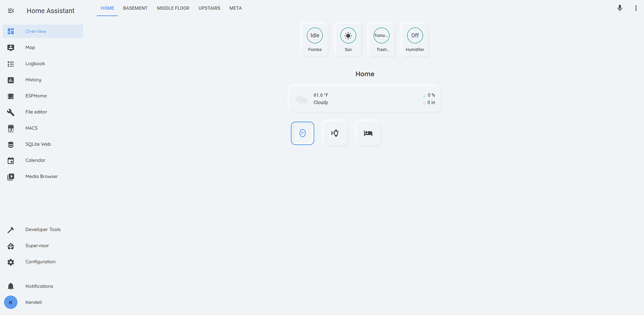Screen dimensions: 644x315
Task: Open Developer Tools from sidebar
Action: coord(43,229)
